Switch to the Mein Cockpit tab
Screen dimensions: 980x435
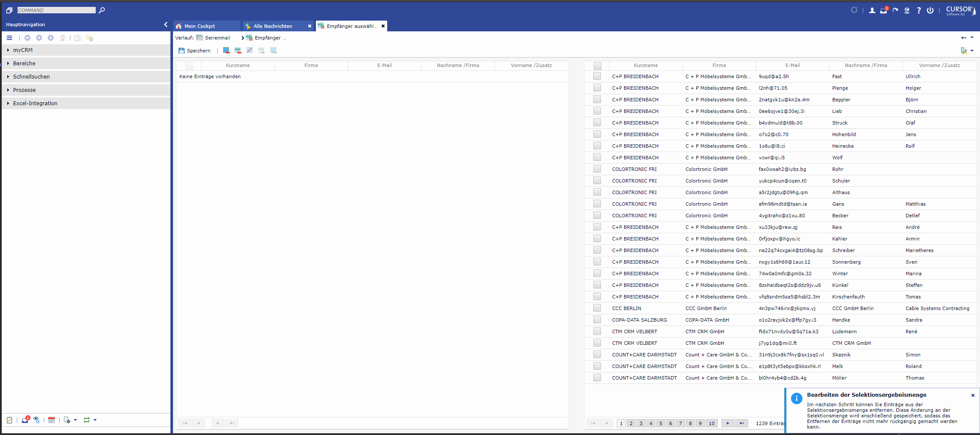point(200,26)
